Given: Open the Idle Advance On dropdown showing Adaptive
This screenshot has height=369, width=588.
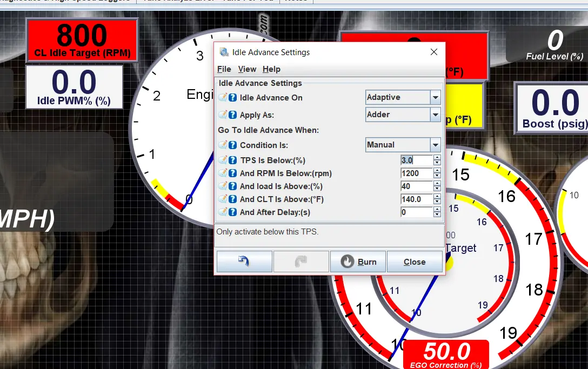Looking at the screenshot, I should click(403, 97).
